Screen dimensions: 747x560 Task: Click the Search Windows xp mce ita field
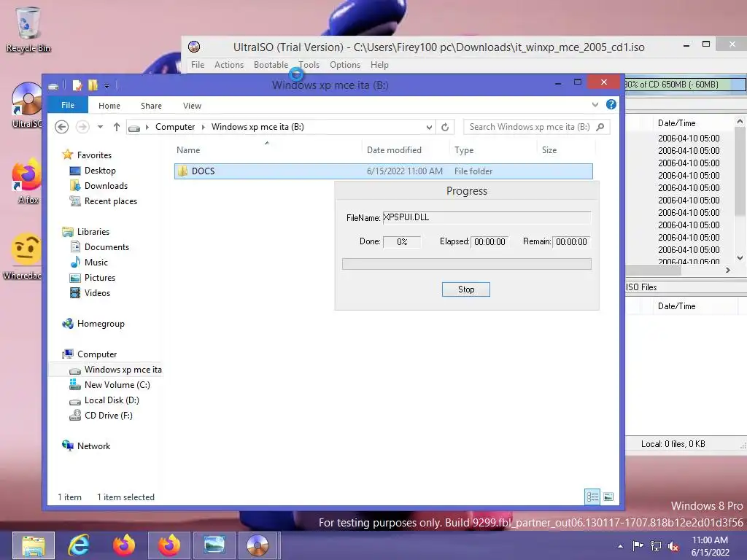pyautogui.click(x=536, y=127)
